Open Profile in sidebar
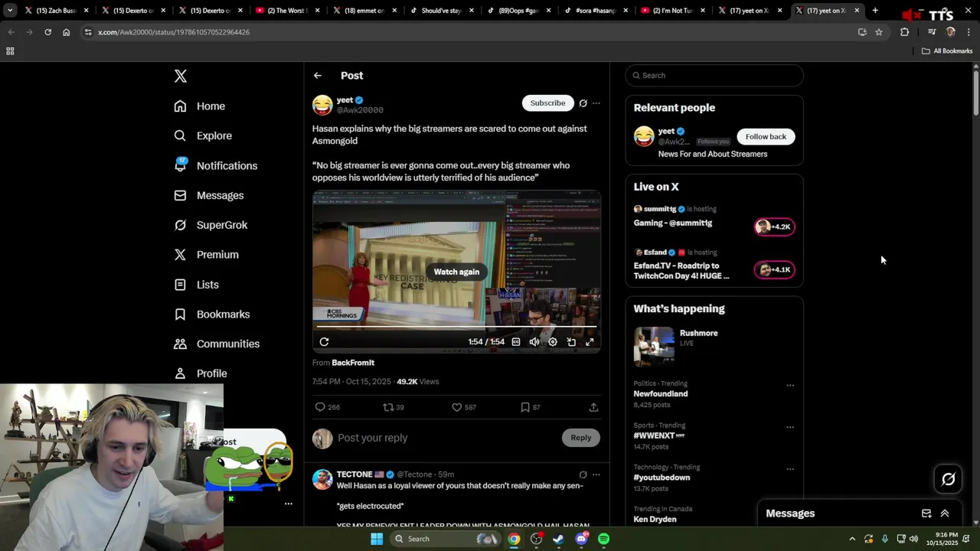The width and height of the screenshot is (980, 551). click(x=200, y=373)
